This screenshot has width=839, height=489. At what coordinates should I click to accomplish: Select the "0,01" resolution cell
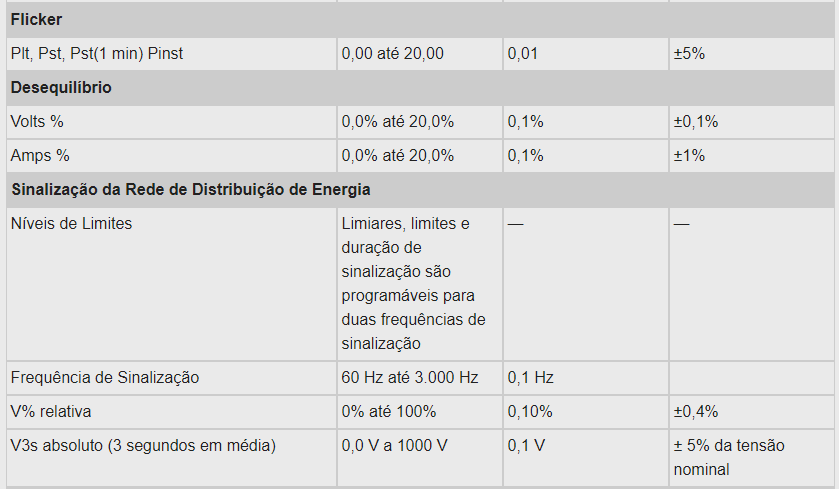(523, 54)
